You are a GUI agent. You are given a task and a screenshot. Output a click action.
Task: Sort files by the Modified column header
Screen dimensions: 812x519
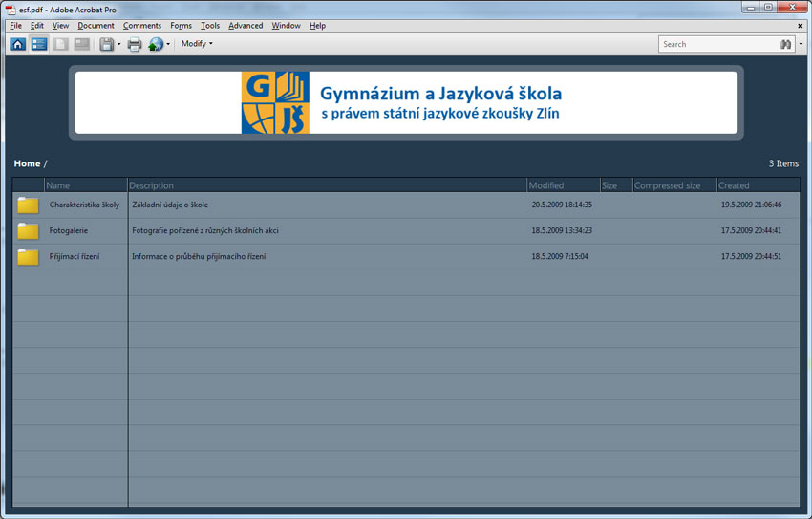tap(546, 185)
